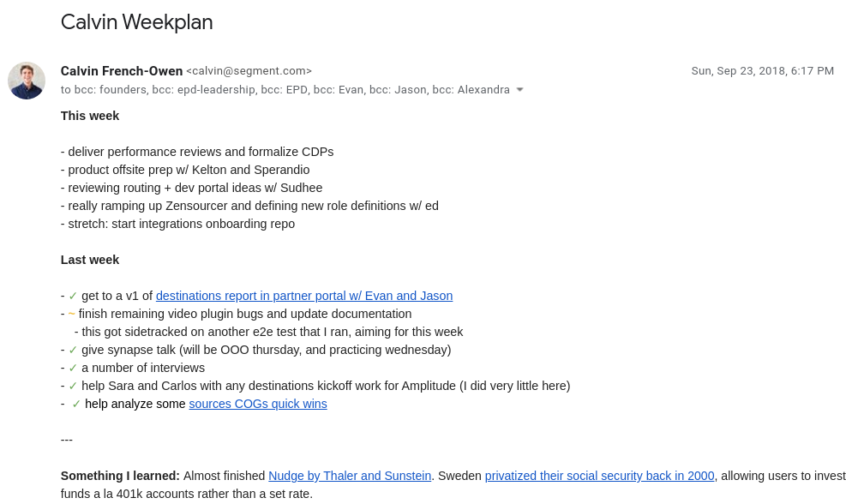Click the green check before help Sara and Carlos

tap(73, 387)
